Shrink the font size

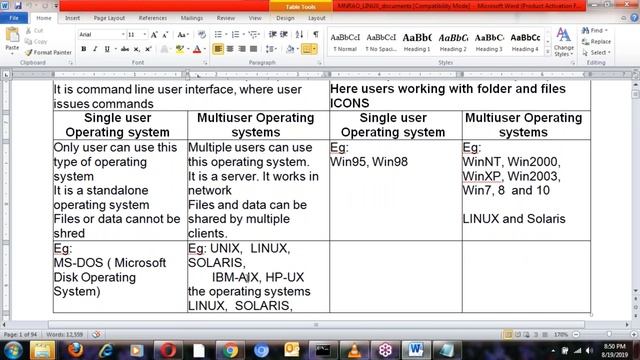165,35
